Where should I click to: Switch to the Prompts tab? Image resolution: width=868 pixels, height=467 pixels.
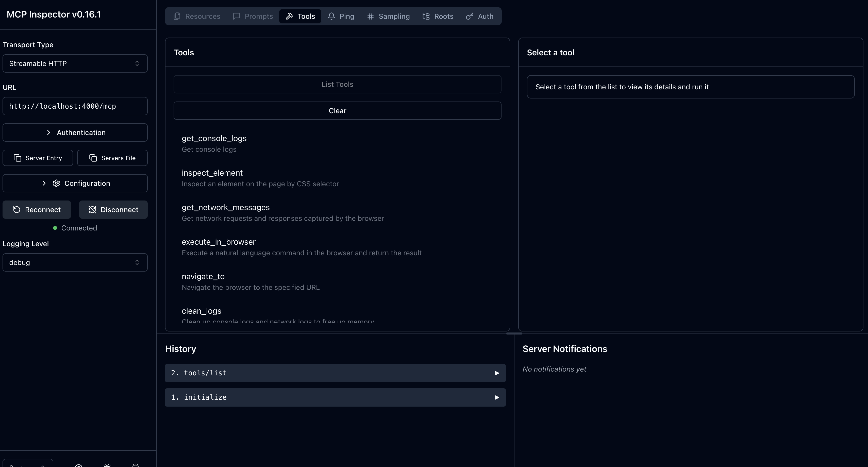[253, 16]
